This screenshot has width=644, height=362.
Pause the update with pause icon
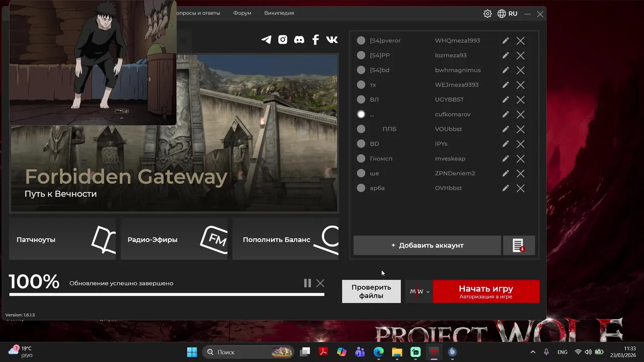307,283
